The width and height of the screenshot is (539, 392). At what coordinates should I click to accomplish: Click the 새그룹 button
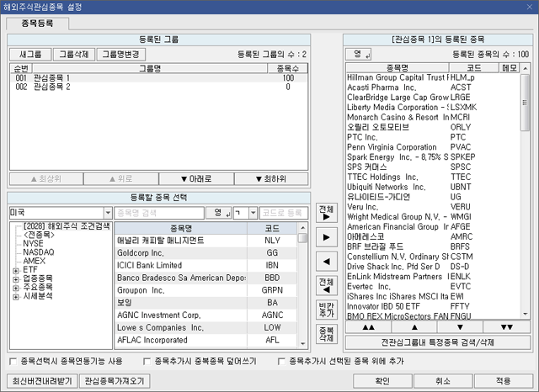tap(30, 54)
